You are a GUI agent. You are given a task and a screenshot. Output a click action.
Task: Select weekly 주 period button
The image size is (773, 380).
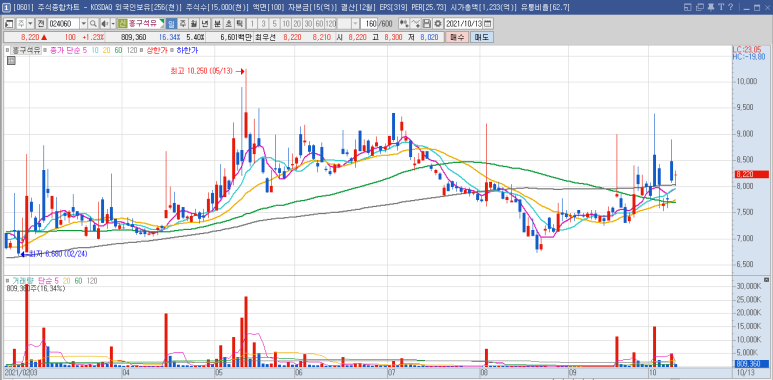pyautogui.click(x=182, y=24)
